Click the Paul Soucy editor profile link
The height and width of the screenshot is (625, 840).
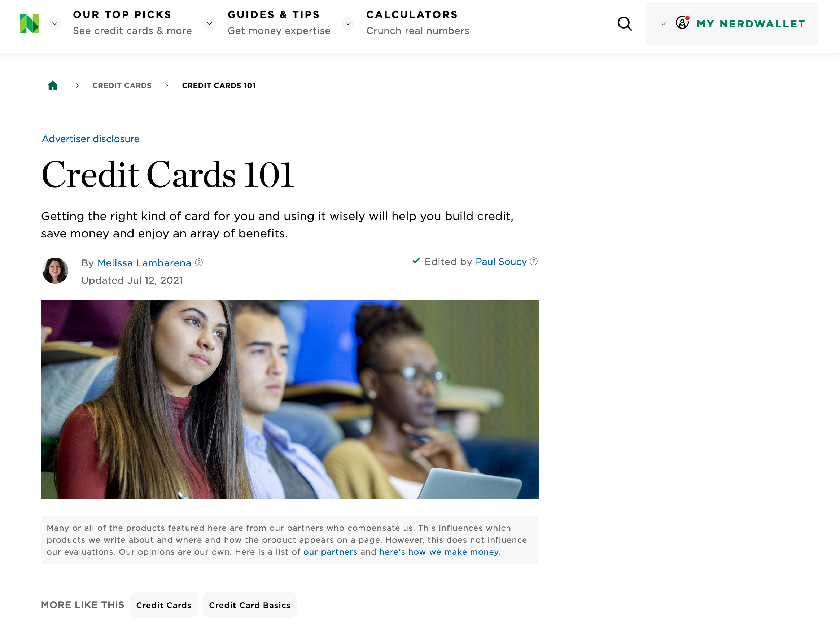coord(501,262)
